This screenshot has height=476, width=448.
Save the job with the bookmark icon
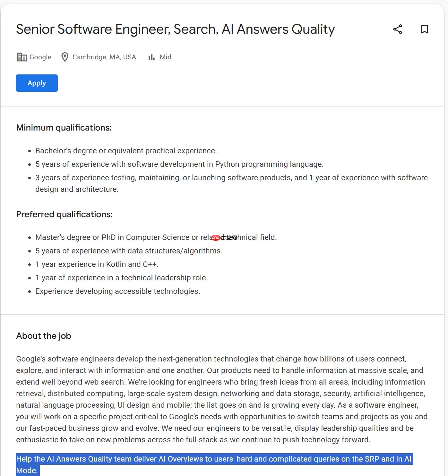click(x=424, y=29)
